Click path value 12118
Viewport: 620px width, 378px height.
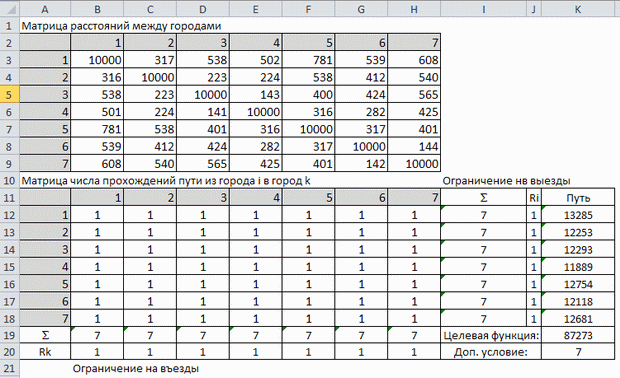[x=578, y=302]
